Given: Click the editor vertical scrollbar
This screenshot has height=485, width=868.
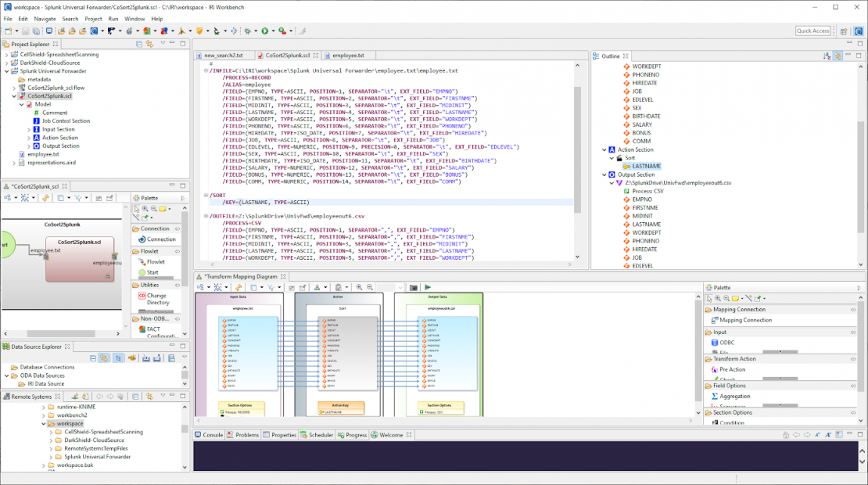Looking at the screenshot, I should tap(577, 149).
